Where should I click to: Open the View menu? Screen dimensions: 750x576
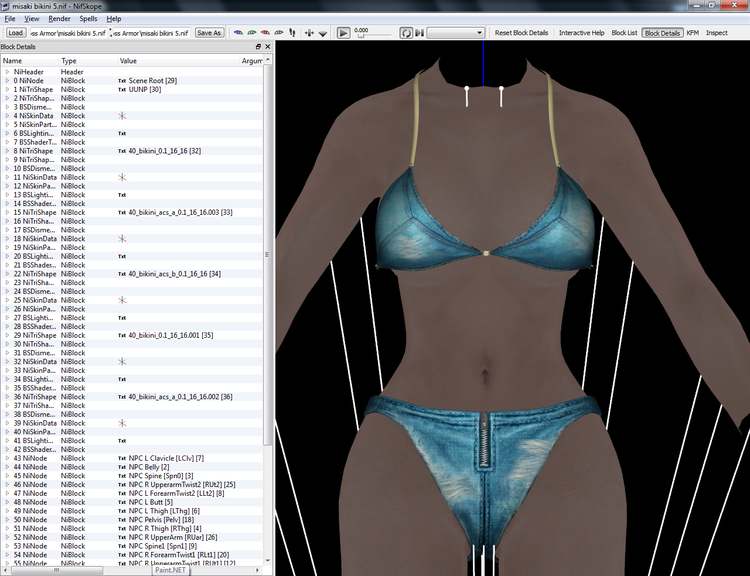[32, 19]
